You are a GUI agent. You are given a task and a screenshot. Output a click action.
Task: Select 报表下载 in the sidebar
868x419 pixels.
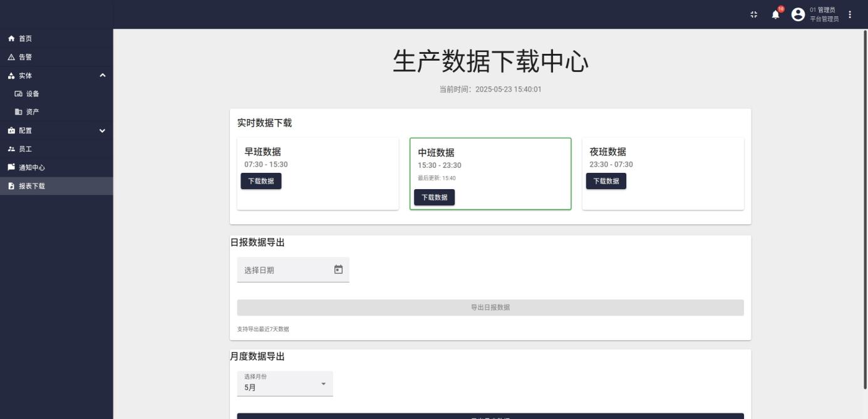tap(31, 186)
